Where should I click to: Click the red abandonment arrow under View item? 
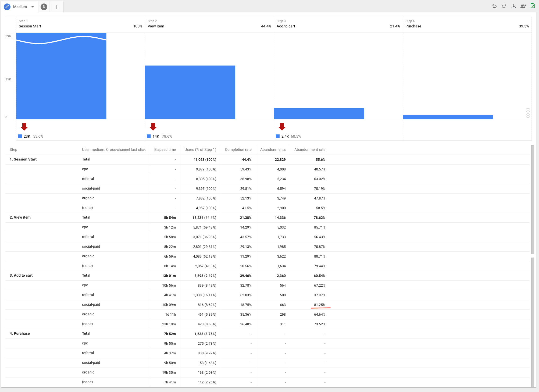153,127
